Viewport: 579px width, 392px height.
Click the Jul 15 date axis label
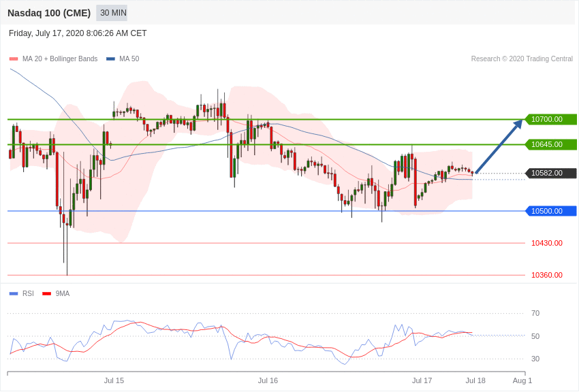114,380
